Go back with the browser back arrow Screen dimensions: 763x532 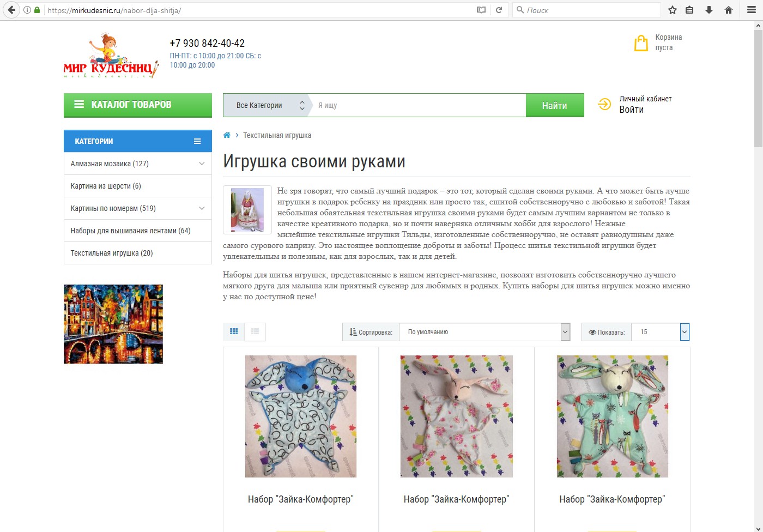pyautogui.click(x=11, y=10)
